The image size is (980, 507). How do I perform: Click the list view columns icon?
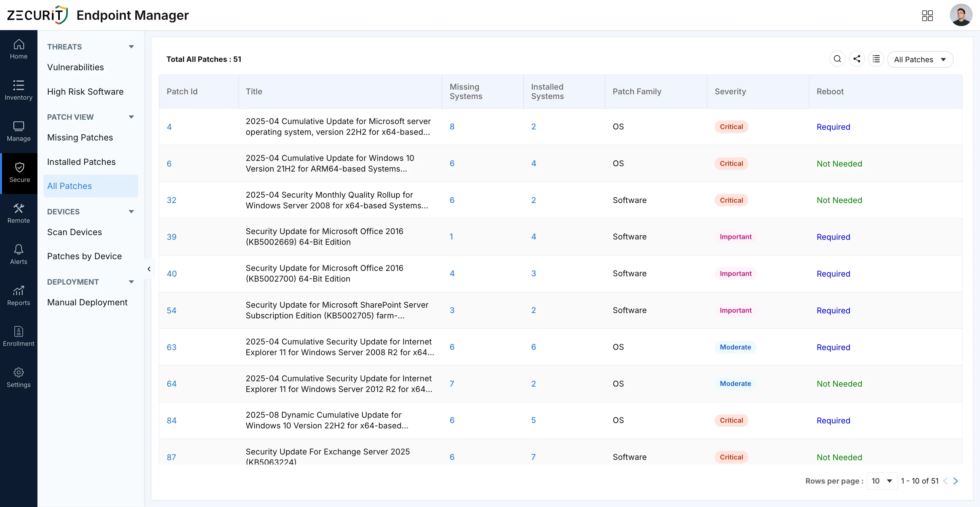[876, 59]
